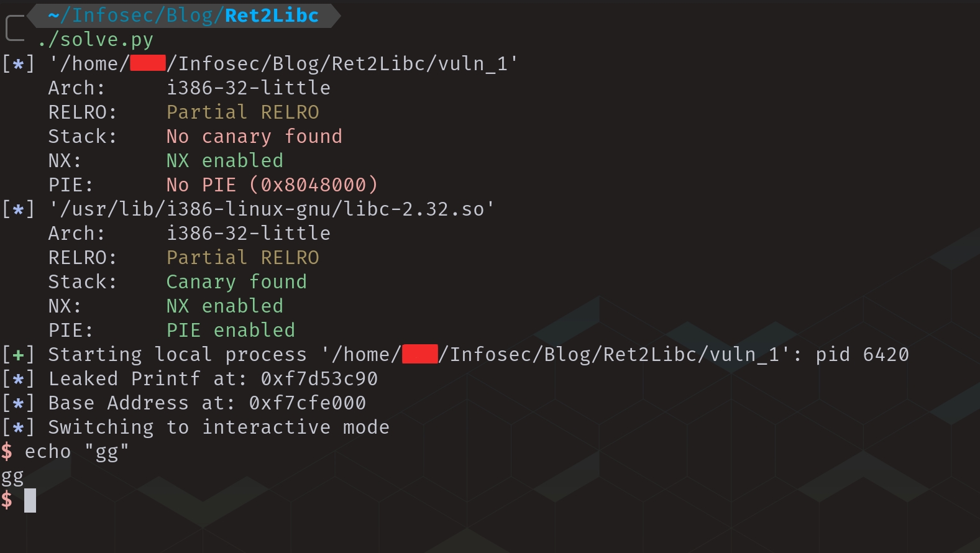Click the 'Switching to interactive mode' text
Viewport: 980px width, 553px height.
[x=219, y=427]
